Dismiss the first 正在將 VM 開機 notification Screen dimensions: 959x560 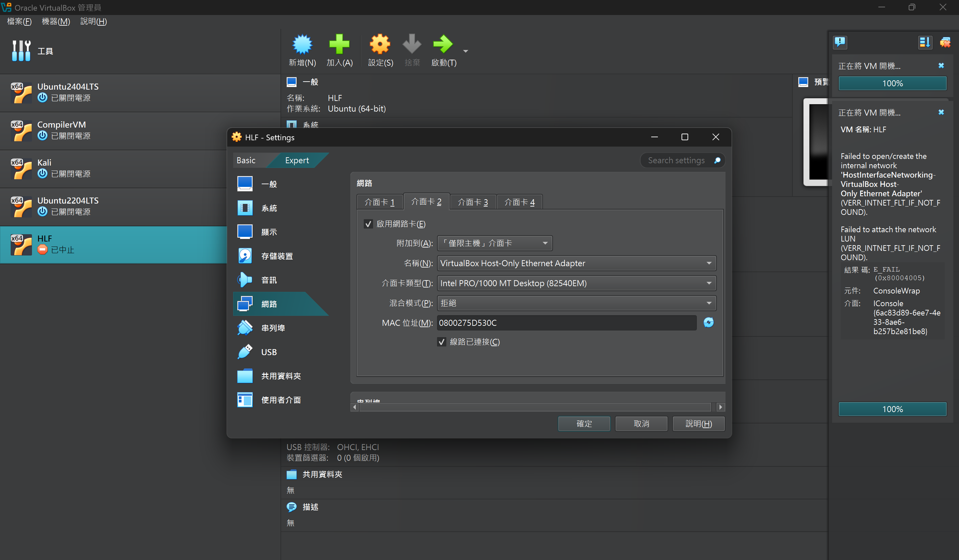941,66
